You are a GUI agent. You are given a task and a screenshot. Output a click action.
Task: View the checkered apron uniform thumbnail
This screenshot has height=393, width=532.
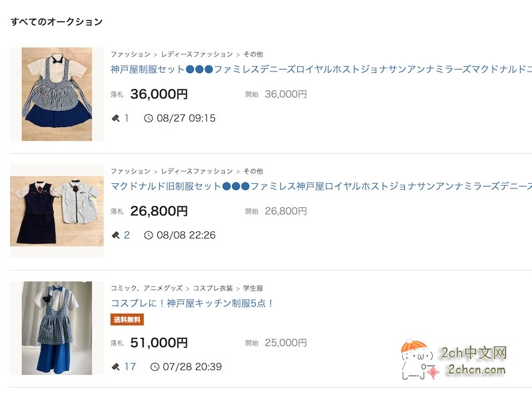[57, 94]
